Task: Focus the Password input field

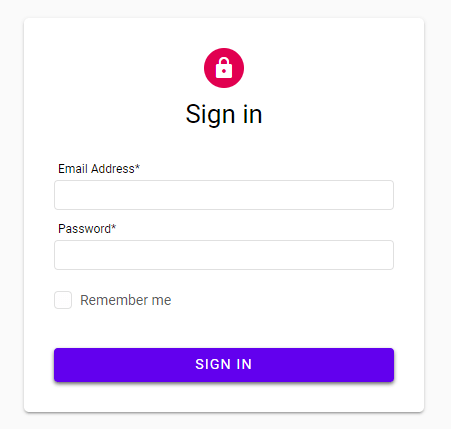Action: [224, 255]
